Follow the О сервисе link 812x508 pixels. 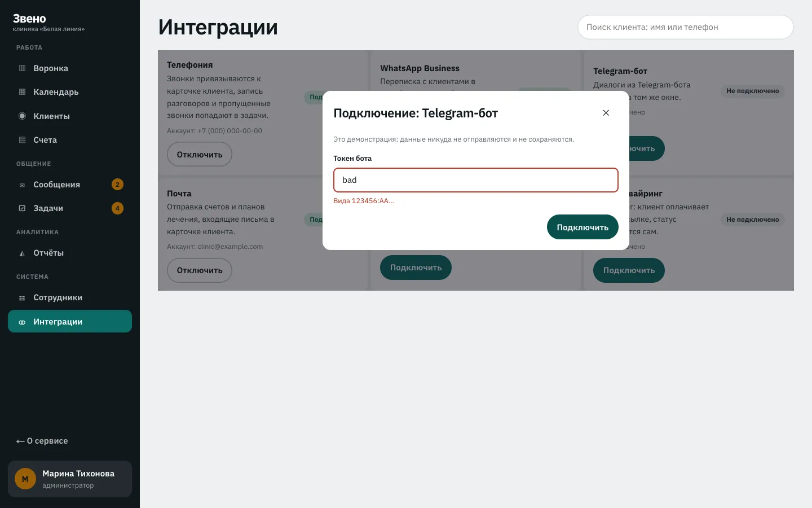pyautogui.click(x=42, y=441)
